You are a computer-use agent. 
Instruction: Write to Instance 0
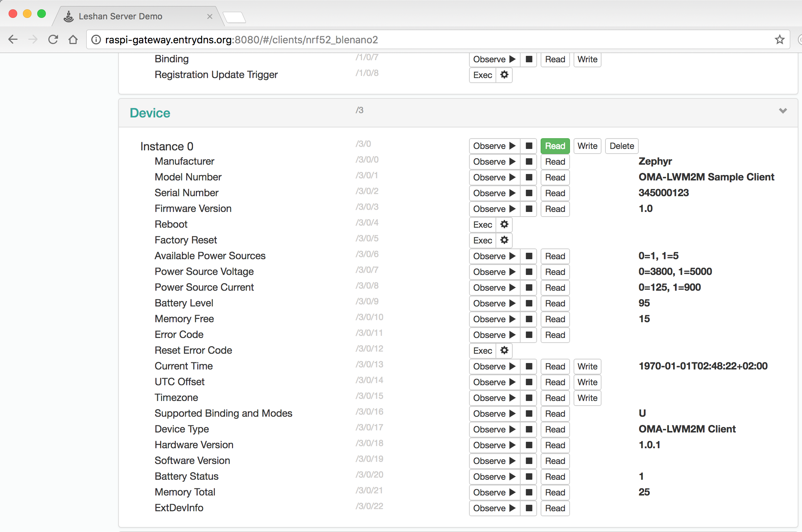(587, 146)
